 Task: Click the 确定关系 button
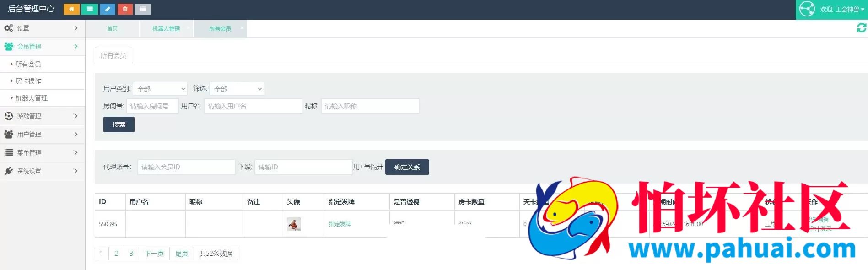(407, 167)
